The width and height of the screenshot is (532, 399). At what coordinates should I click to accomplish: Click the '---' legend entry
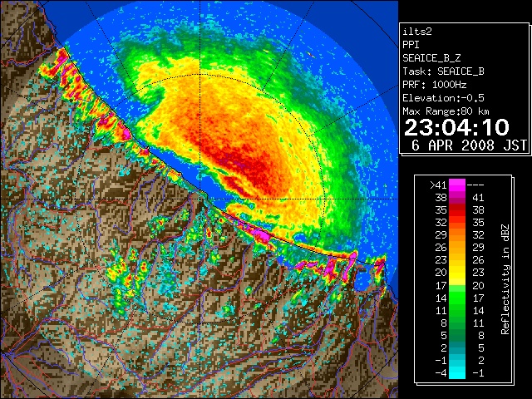[x=475, y=185]
